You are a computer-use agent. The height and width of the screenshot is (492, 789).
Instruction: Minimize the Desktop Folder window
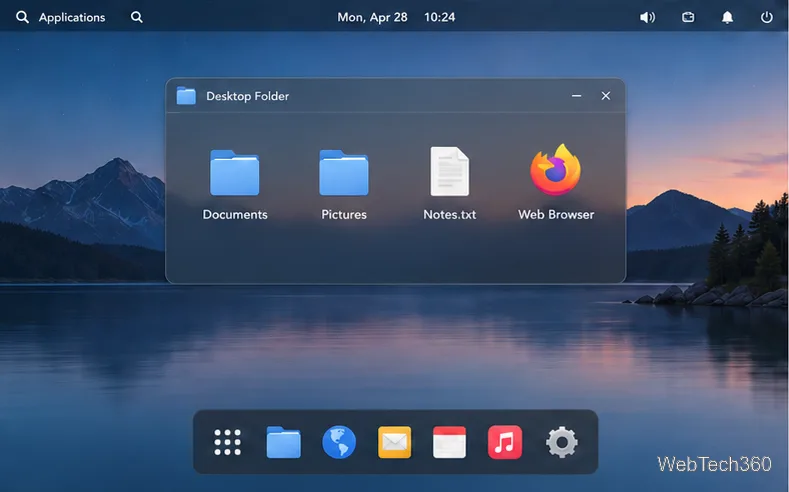pyautogui.click(x=577, y=96)
